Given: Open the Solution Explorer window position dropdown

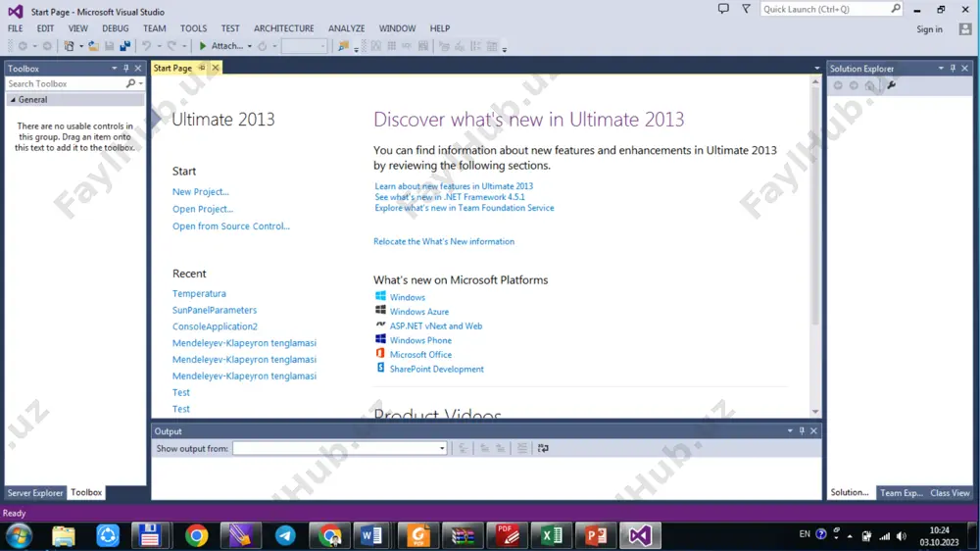Looking at the screenshot, I should [x=941, y=69].
